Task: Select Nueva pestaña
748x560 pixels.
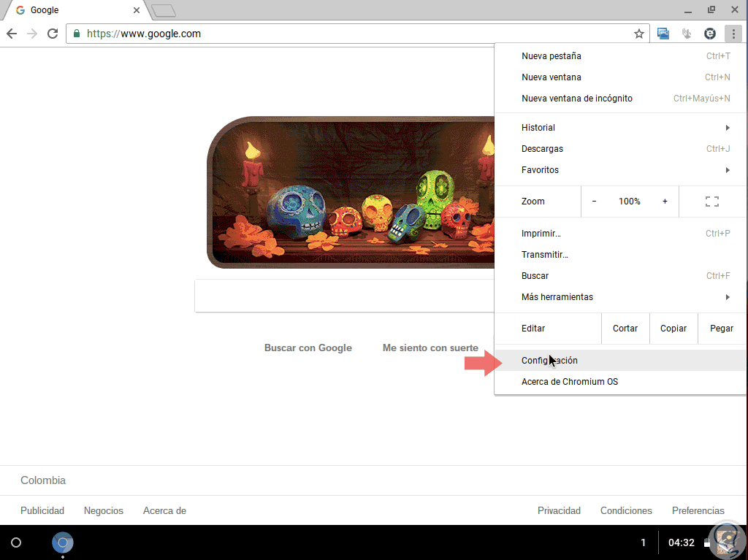Action: [620, 55]
